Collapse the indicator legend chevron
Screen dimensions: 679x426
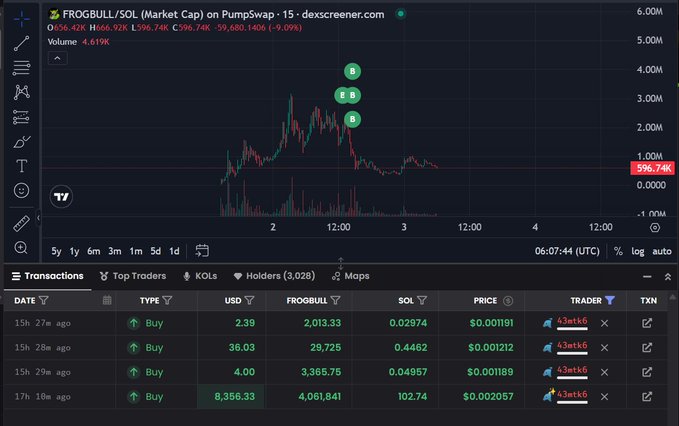57,58
